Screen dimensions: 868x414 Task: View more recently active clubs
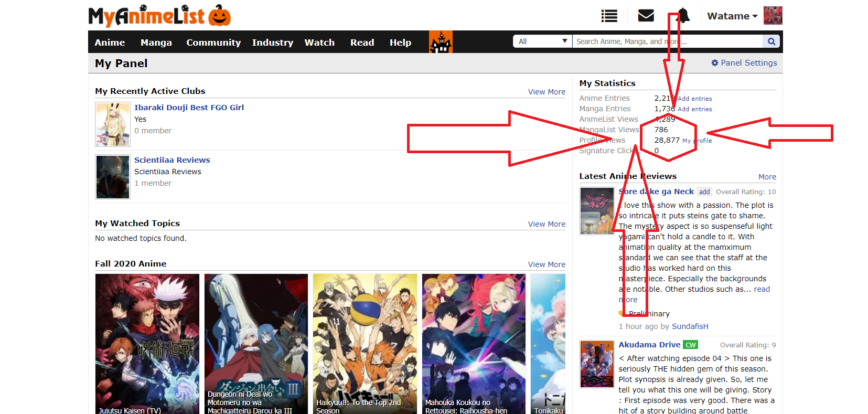[x=546, y=92]
